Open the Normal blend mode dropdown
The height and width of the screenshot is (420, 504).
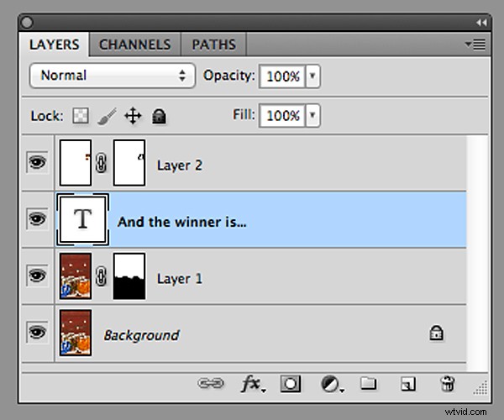point(113,76)
